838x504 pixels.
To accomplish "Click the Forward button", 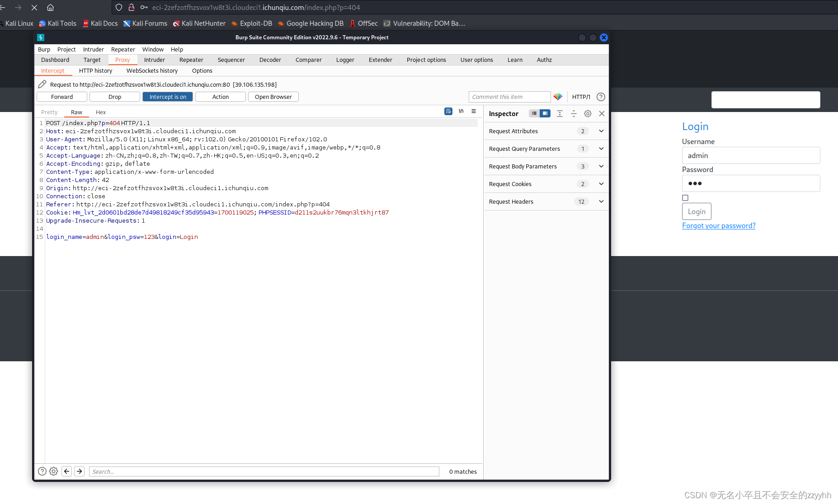I will coord(62,97).
